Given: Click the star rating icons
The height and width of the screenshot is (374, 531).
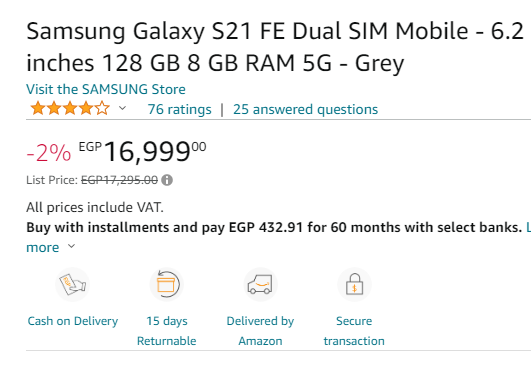Looking at the screenshot, I should pyautogui.click(x=70, y=109).
